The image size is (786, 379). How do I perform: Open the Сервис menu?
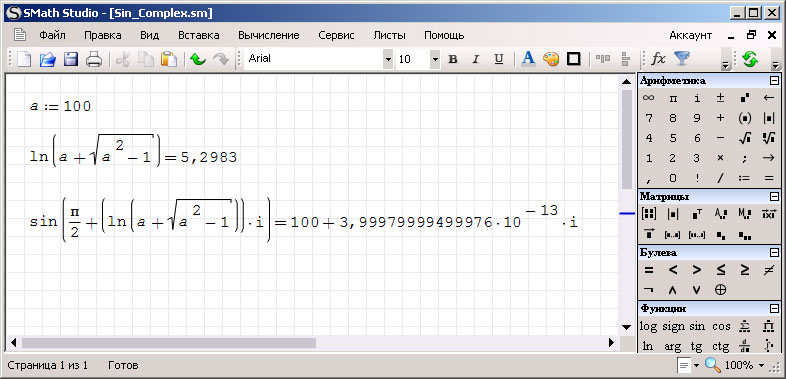336,35
